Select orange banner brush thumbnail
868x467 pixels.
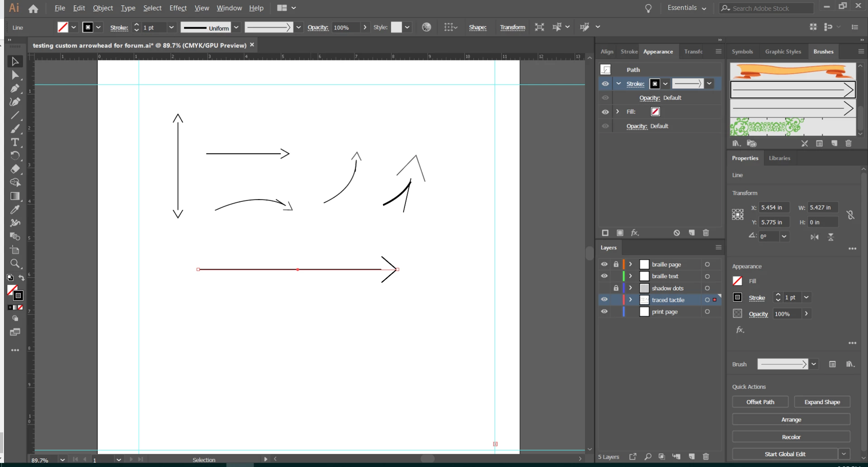pyautogui.click(x=793, y=71)
